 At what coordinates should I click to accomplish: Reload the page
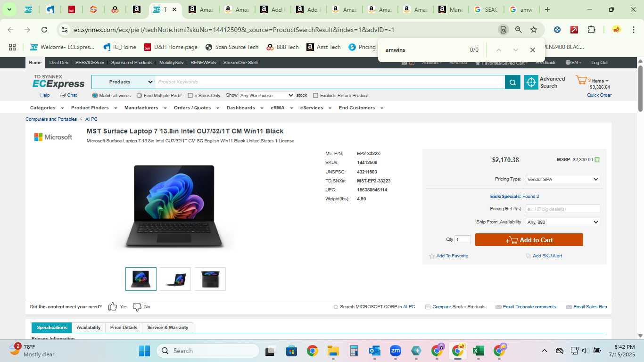tap(44, 30)
